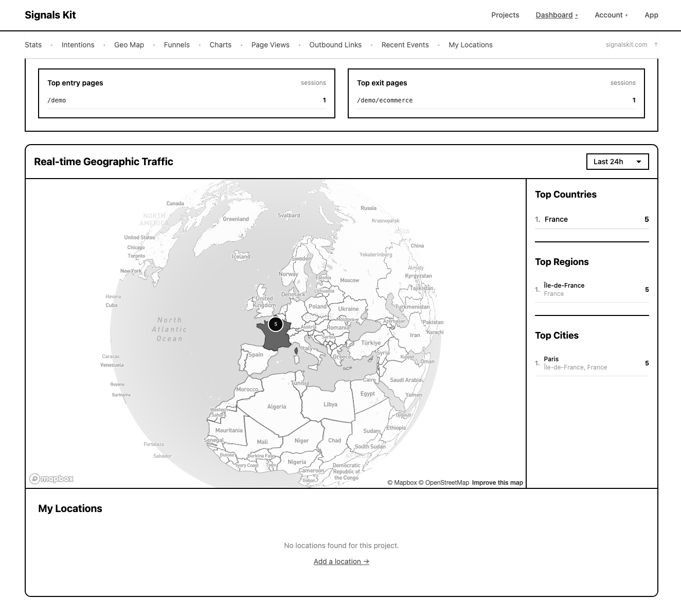Expand the Dashboard navigation dropdown
Screen dimensions: 681x616
click(x=557, y=15)
